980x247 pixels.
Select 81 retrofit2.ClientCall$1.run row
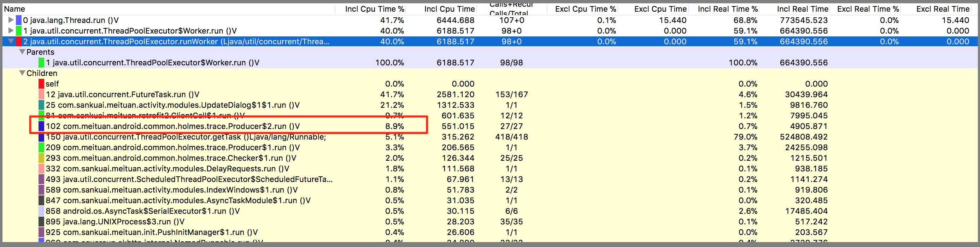490,115
